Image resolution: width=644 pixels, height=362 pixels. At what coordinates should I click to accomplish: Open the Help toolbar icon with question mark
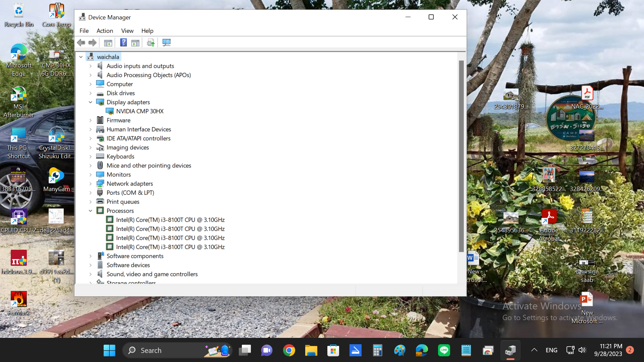click(x=123, y=43)
